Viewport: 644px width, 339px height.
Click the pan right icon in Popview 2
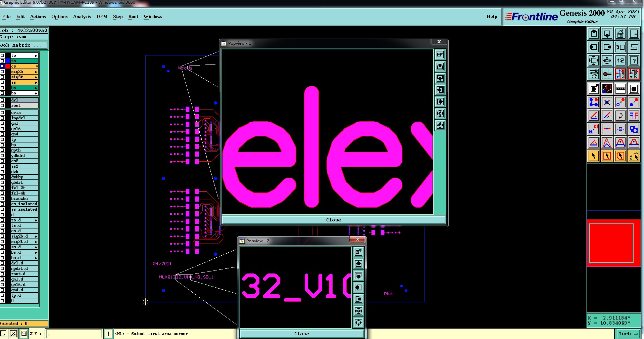[358, 299]
